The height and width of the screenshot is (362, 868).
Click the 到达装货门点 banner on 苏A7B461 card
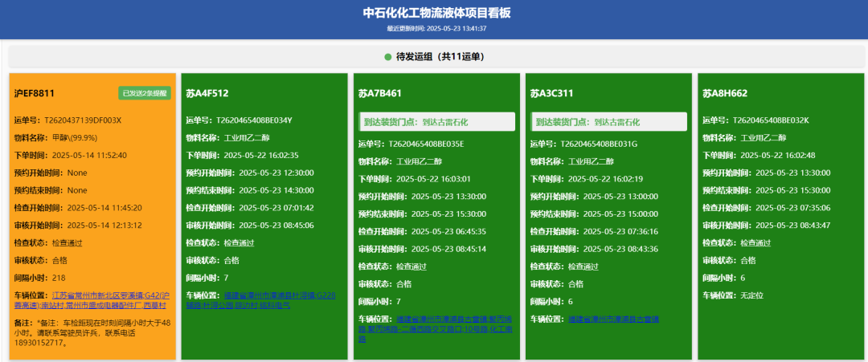pos(436,122)
